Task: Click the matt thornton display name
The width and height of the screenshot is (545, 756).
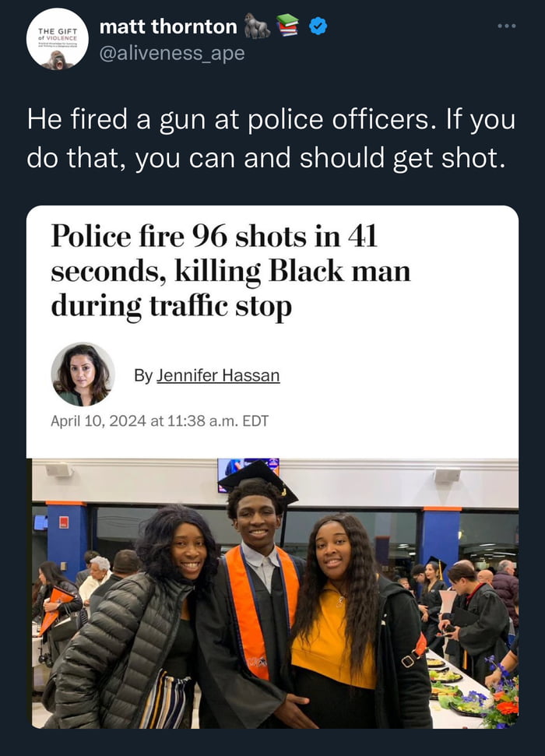Action: [x=168, y=26]
